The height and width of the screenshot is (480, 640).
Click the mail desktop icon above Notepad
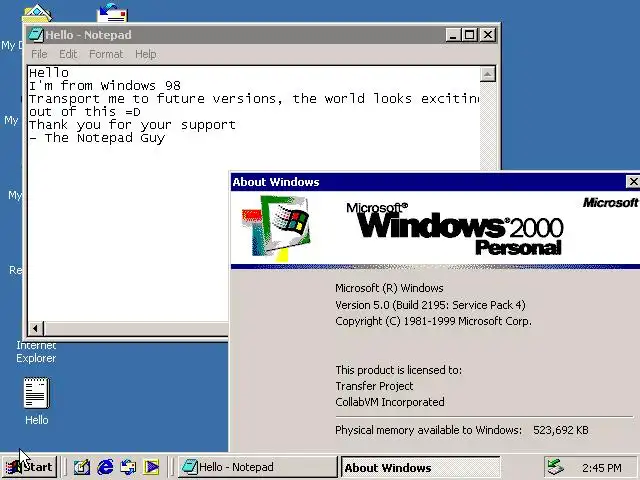[x=112, y=12]
